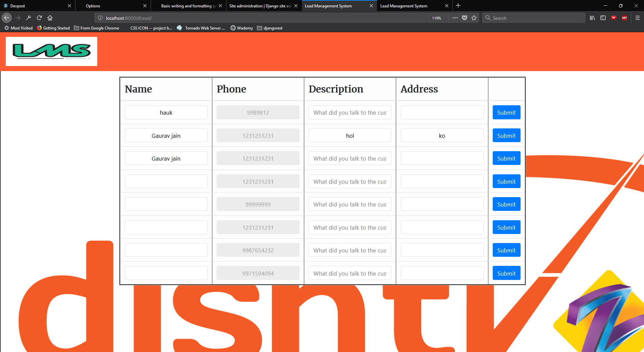
Task: Go to the browser home page
Action: (50, 18)
